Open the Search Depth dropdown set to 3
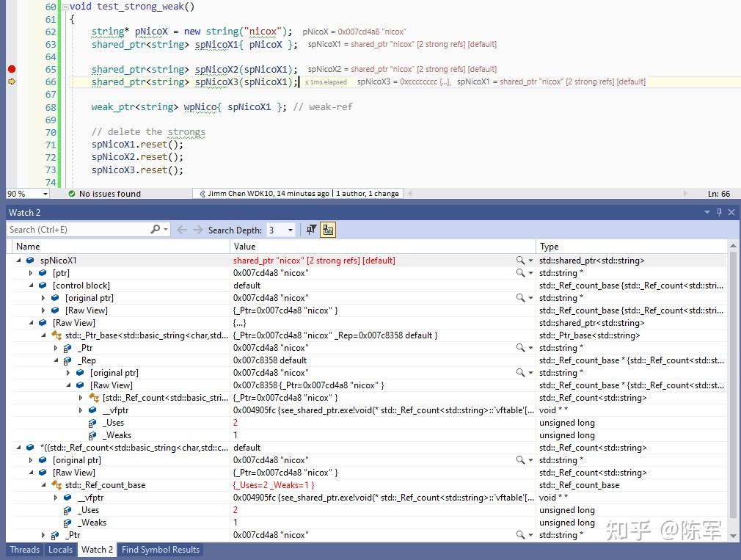 (x=290, y=230)
